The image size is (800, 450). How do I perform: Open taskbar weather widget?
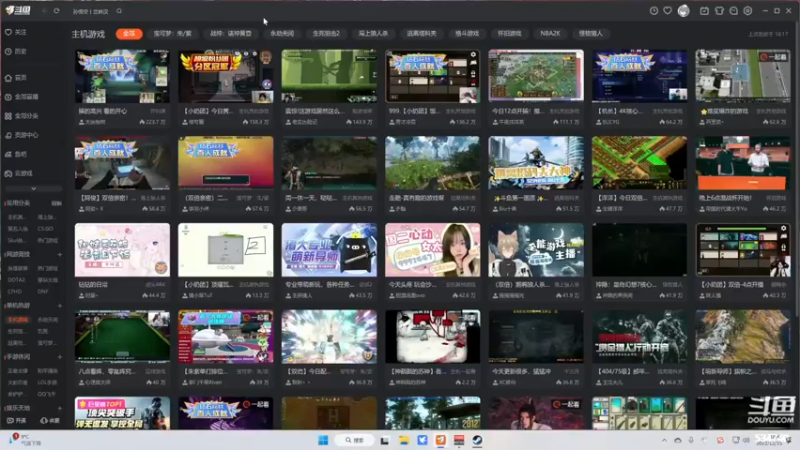[24, 440]
